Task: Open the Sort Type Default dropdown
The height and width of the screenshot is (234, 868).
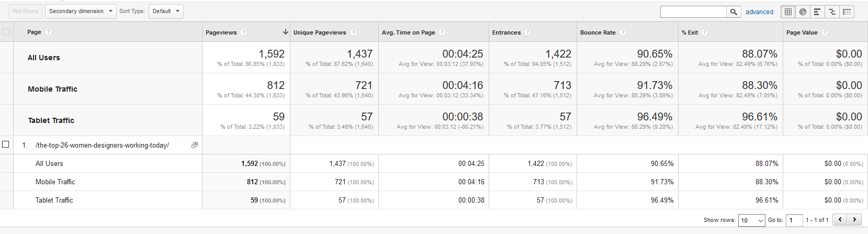Action: pos(166,11)
